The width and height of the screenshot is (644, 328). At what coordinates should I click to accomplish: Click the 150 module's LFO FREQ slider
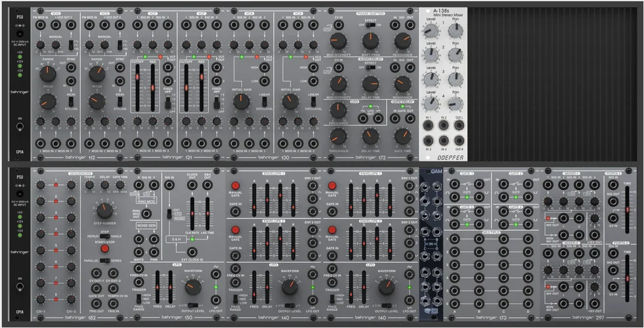(157, 287)
